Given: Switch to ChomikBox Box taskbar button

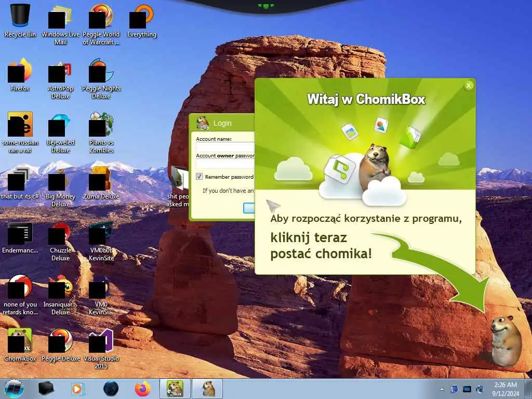Looking at the screenshot, I should (175, 389).
